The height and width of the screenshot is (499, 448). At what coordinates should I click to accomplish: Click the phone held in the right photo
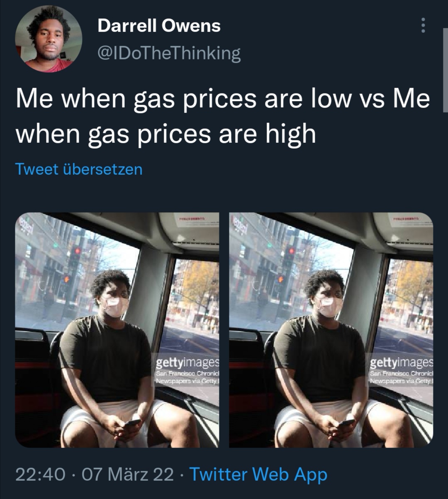(x=347, y=423)
